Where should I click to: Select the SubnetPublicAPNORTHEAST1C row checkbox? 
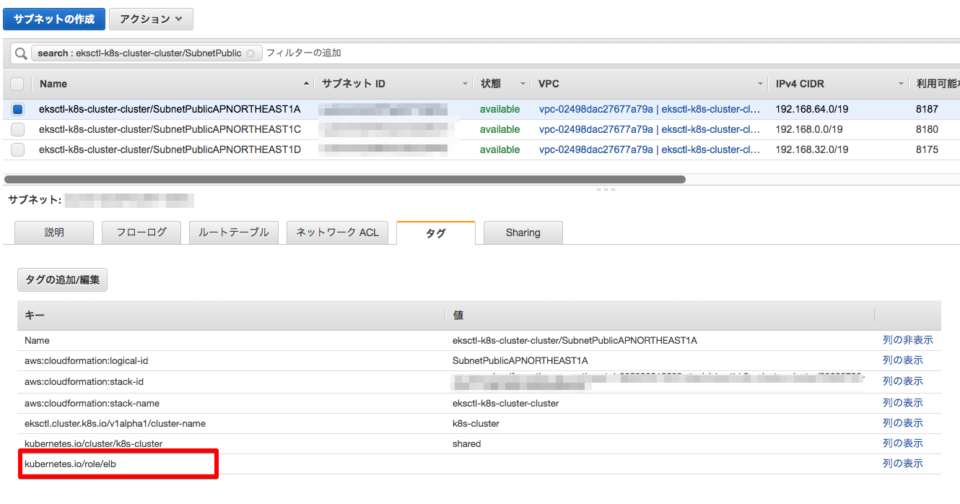(17, 129)
